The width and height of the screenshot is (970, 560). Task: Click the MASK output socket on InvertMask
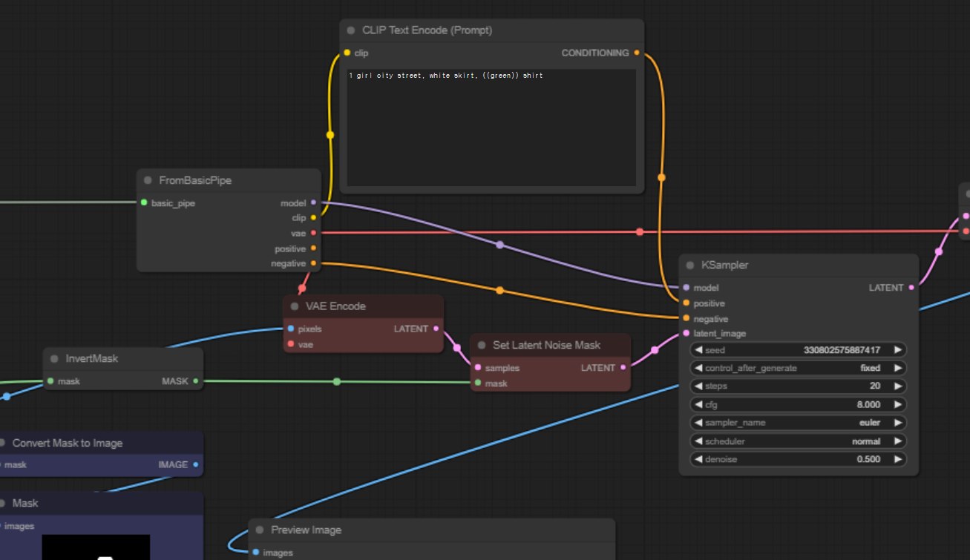tap(197, 381)
